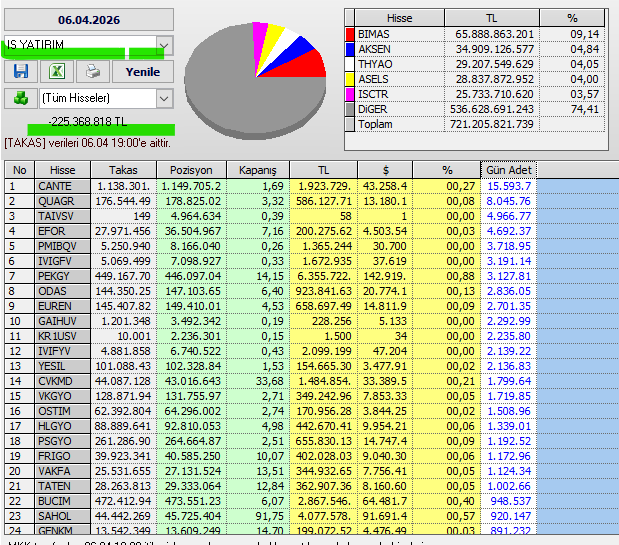
Task: Open the IS YATIRIM broker dropdown arrow
Action: point(164,45)
